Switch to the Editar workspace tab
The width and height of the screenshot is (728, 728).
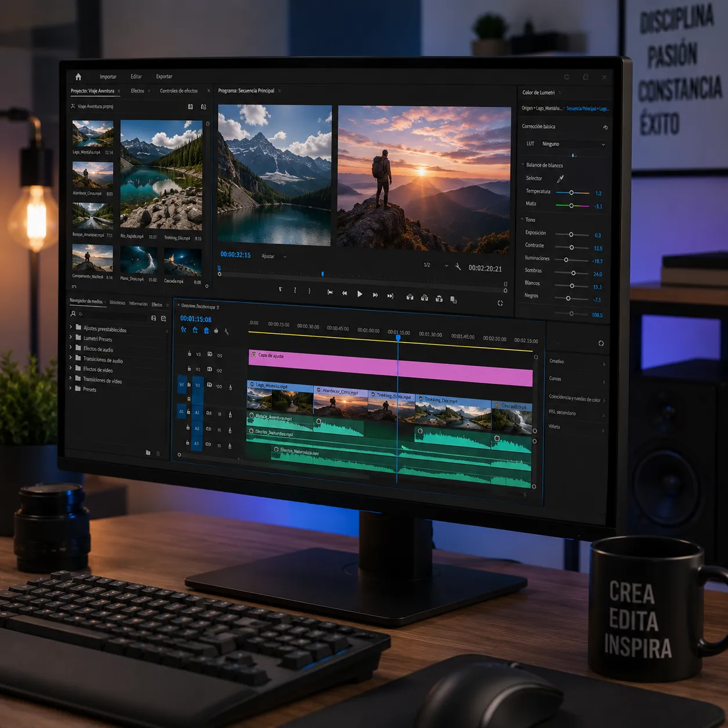(x=136, y=77)
